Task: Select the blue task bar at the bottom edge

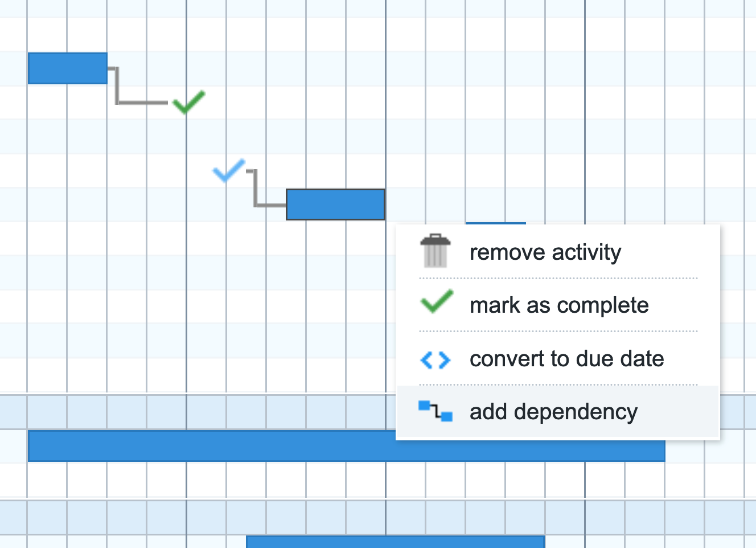Action: [395, 542]
